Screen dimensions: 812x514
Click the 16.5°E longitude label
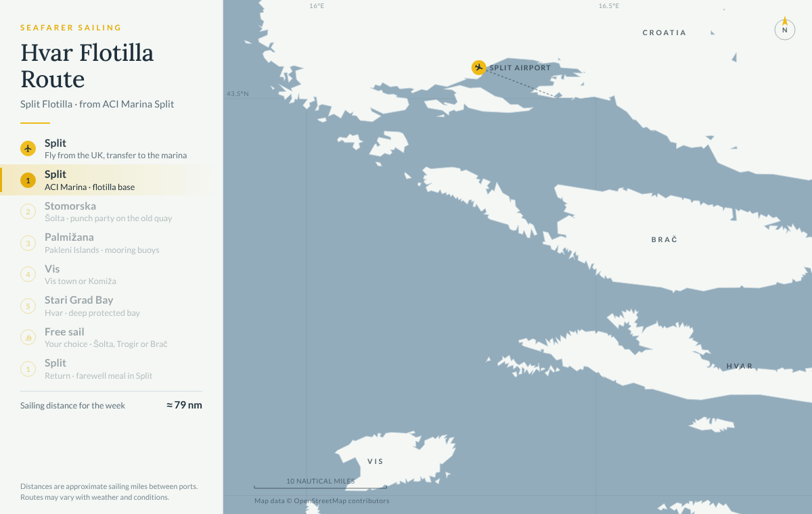(609, 5)
